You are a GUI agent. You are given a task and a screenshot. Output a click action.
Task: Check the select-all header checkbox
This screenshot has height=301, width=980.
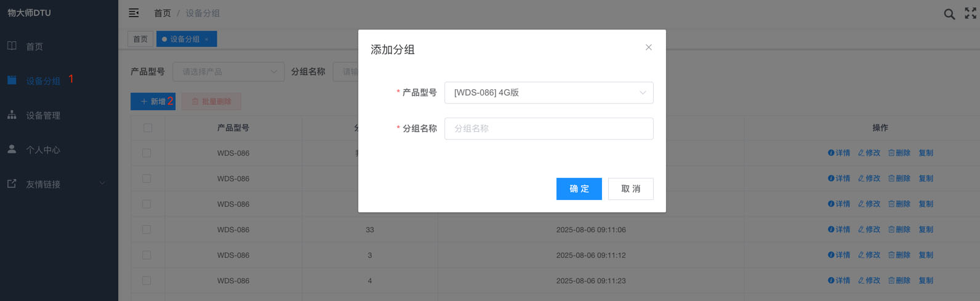[148, 128]
